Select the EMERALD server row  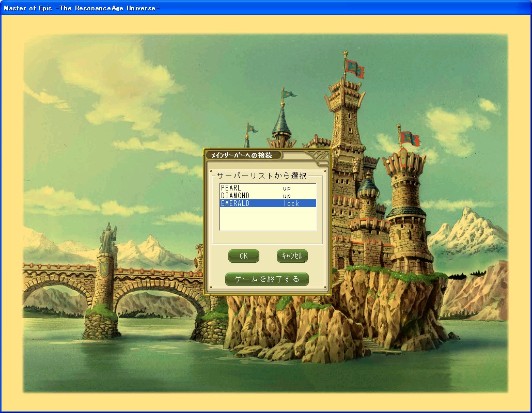coord(268,203)
